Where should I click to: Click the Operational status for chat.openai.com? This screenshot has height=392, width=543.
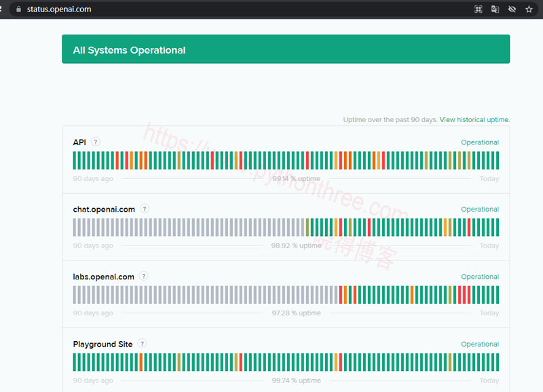pos(480,210)
